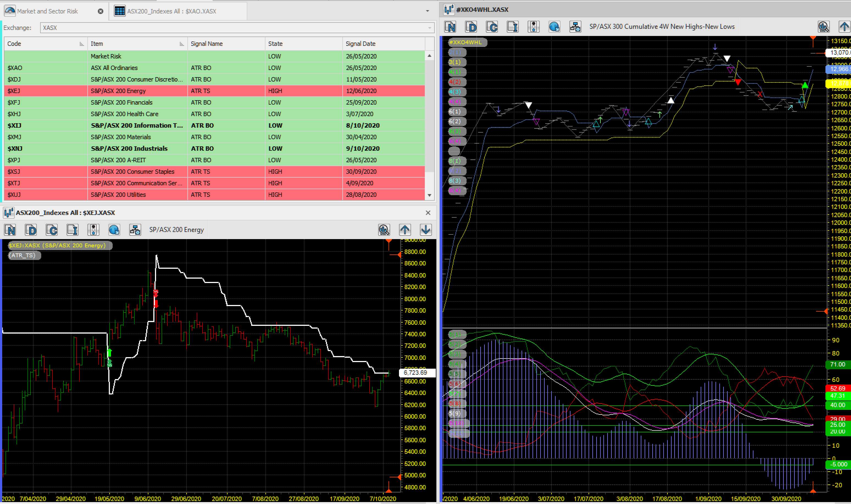Click the C icon in the #XKO4WHL chart toolbar

click(x=492, y=27)
